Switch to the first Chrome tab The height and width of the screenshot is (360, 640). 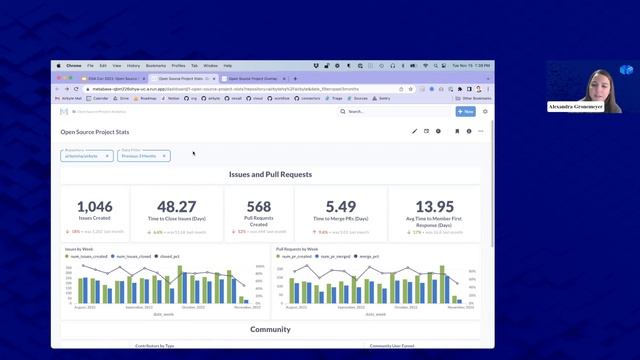pos(113,78)
